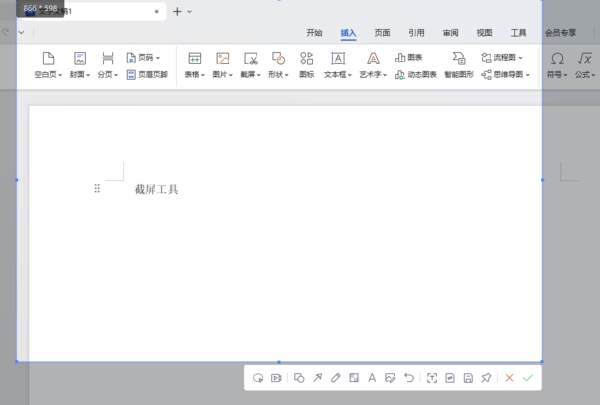The height and width of the screenshot is (405, 600).
Task: Undo the last screenshot annotation
Action: (409, 378)
